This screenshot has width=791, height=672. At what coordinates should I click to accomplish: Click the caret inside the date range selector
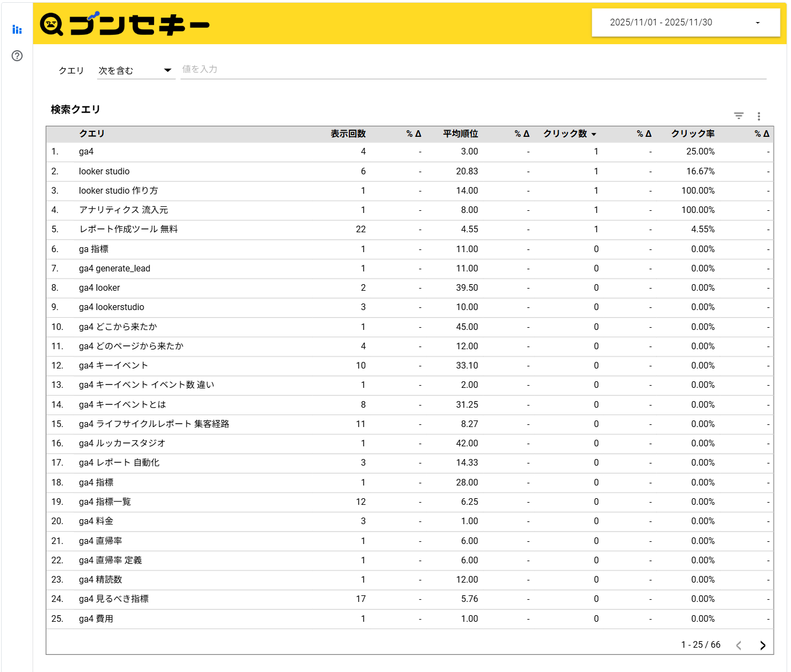coord(757,23)
